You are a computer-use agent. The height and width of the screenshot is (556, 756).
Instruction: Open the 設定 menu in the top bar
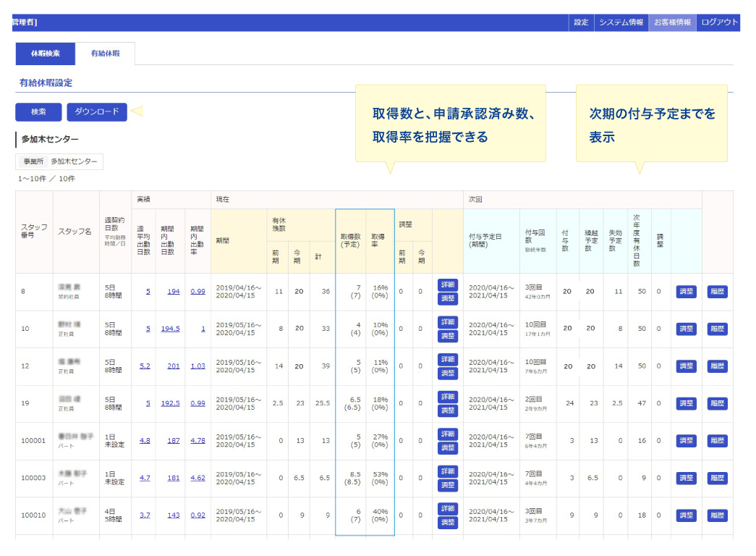(x=581, y=22)
